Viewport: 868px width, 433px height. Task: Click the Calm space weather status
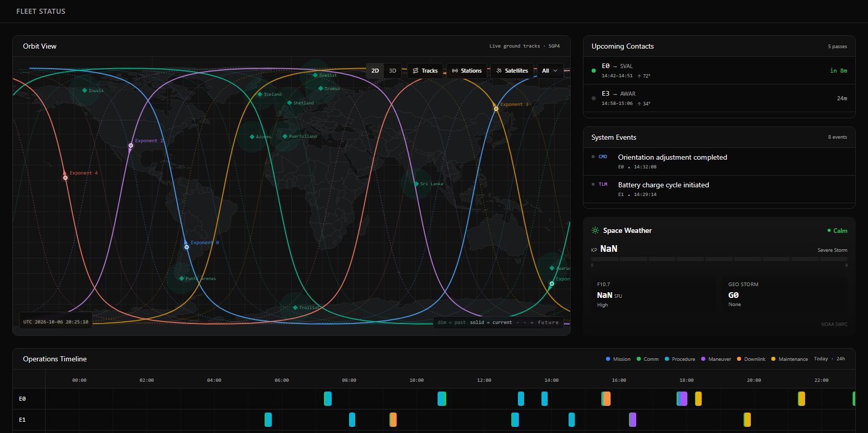point(837,231)
